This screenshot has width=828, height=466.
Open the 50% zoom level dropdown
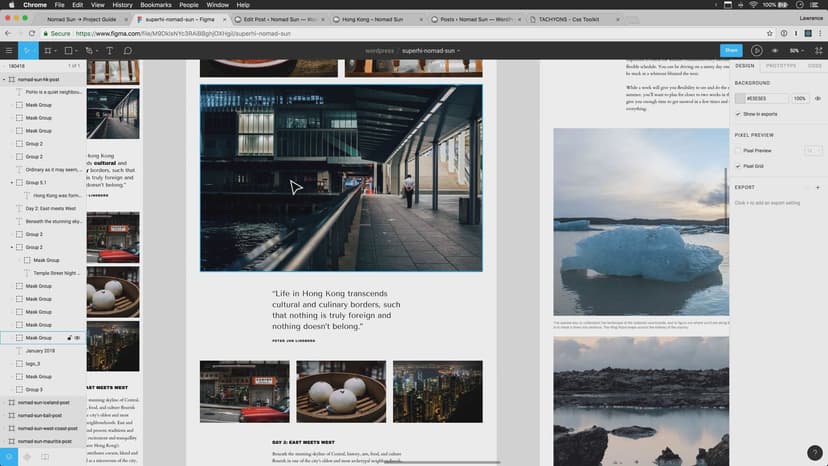point(797,50)
